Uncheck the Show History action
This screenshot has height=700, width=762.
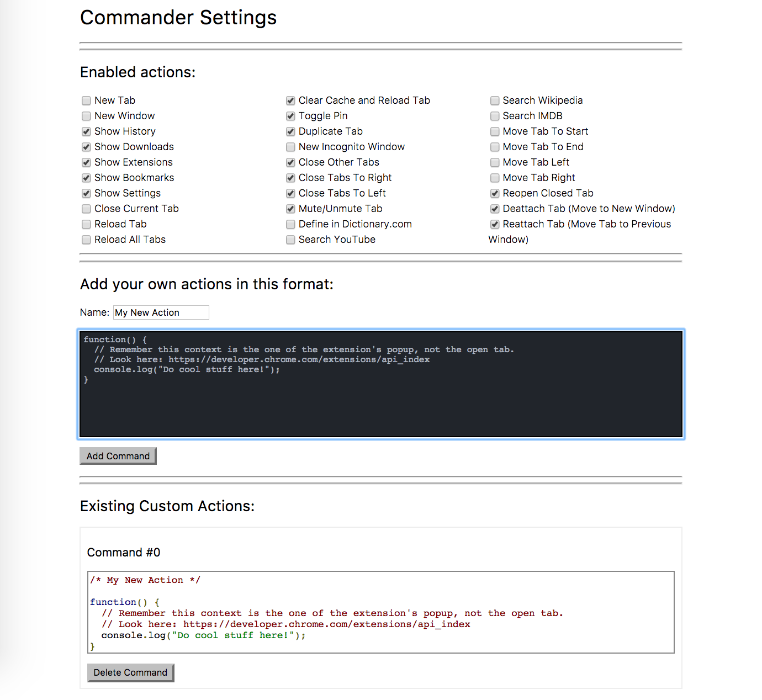(x=86, y=131)
